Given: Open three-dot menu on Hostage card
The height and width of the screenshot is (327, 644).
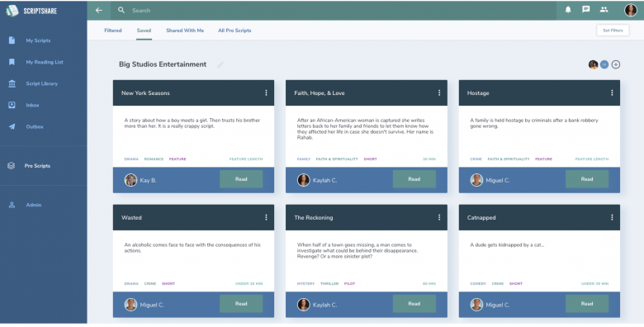Looking at the screenshot, I should (x=612, y=92).
